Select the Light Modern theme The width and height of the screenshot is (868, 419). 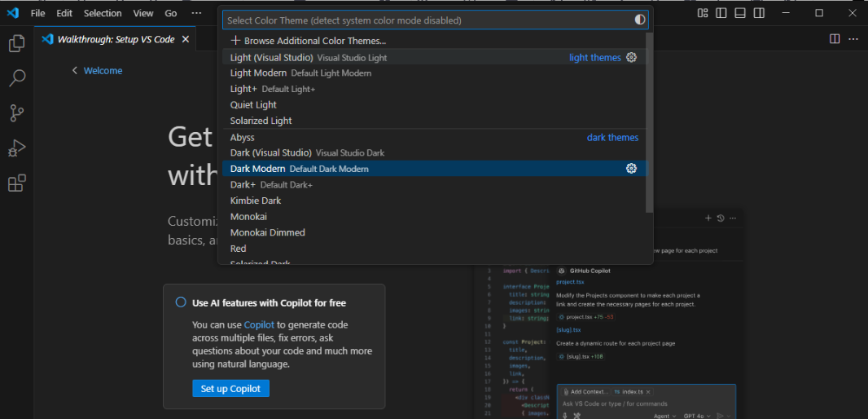(x=434, y=73)
